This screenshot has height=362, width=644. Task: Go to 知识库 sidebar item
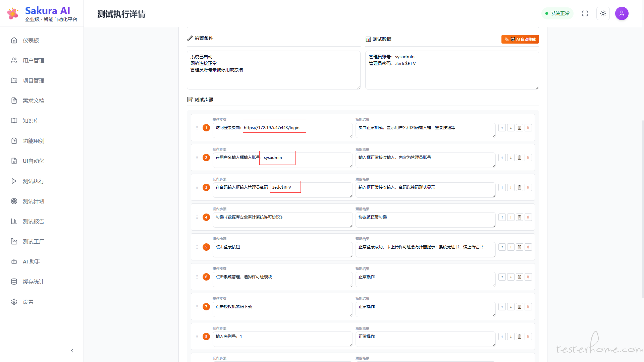pos(31,121)
